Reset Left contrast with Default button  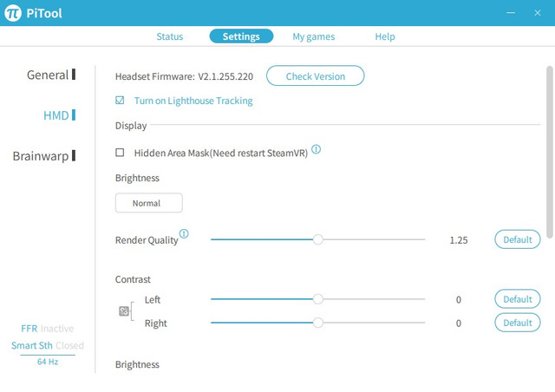pos(517,299)
